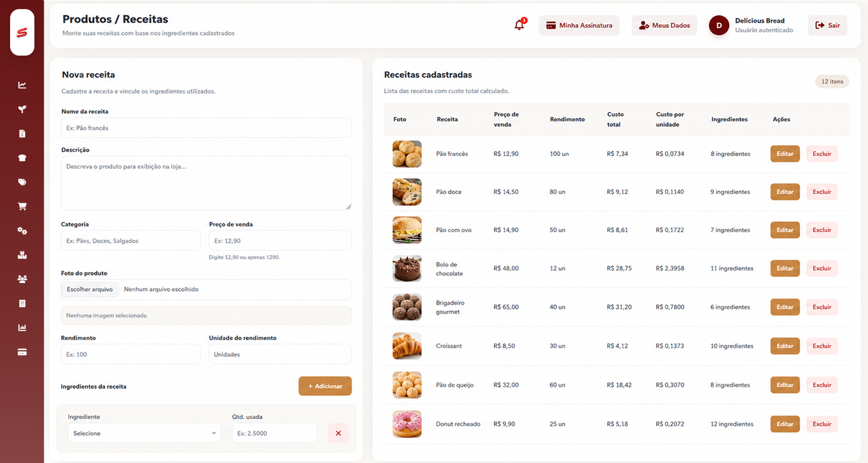Edit the Brigadeiro gourmet recipe
The image size is (868, 463).
(x=785, y=307)
